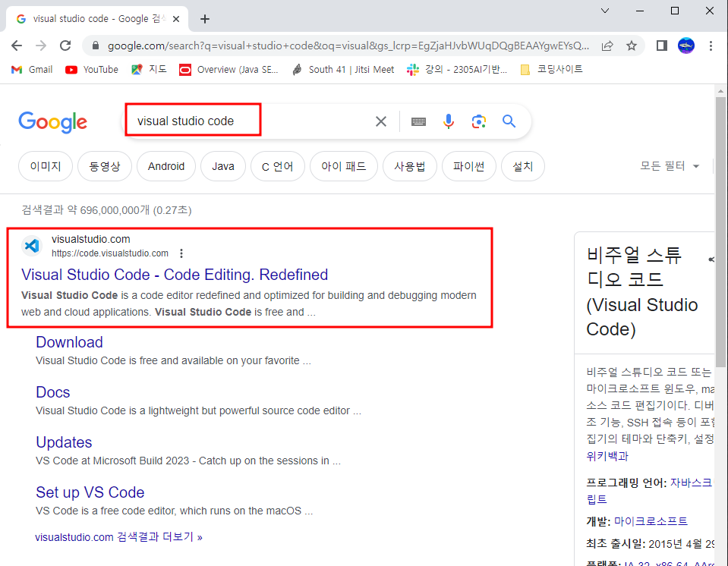Select the 사용법 filter chip
This screenshot has height=566, width=728.
pos(409,166)
